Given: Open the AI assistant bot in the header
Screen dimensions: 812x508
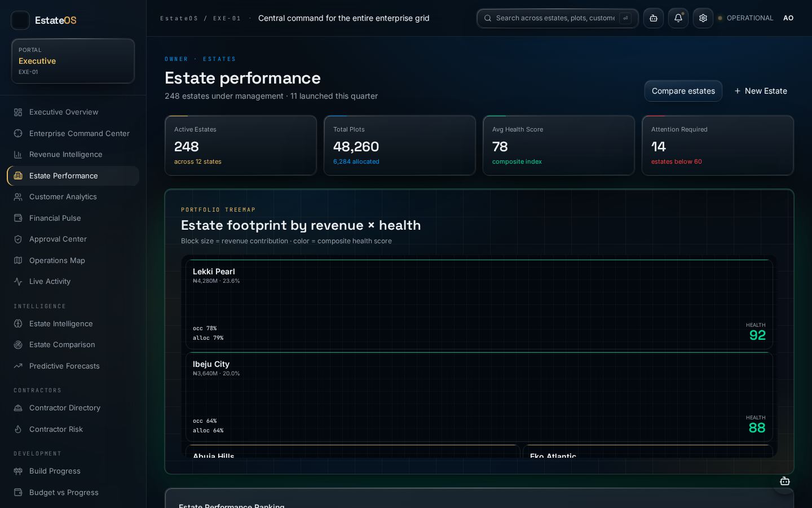Looking at the screenshot, I should click(x=654, y=18).
